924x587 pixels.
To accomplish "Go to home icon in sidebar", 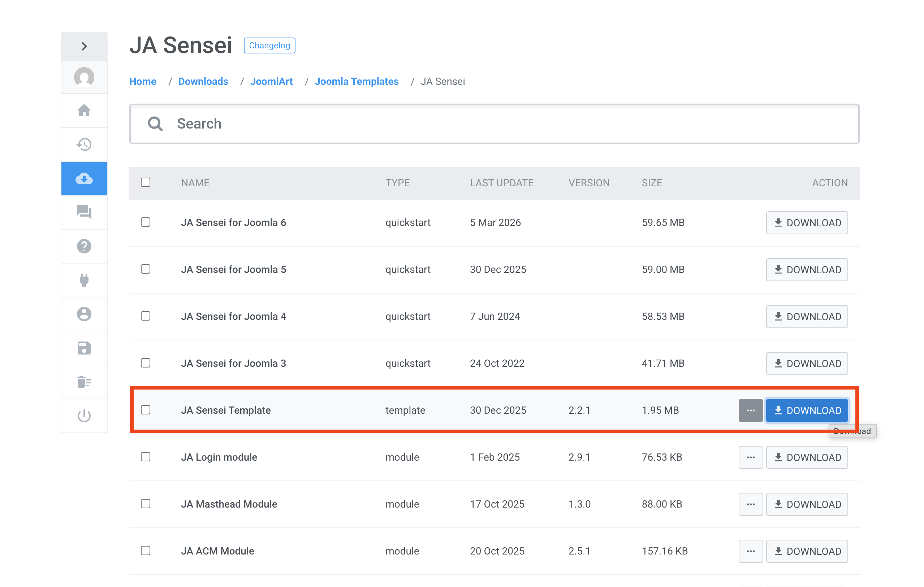I will (84, 111).
